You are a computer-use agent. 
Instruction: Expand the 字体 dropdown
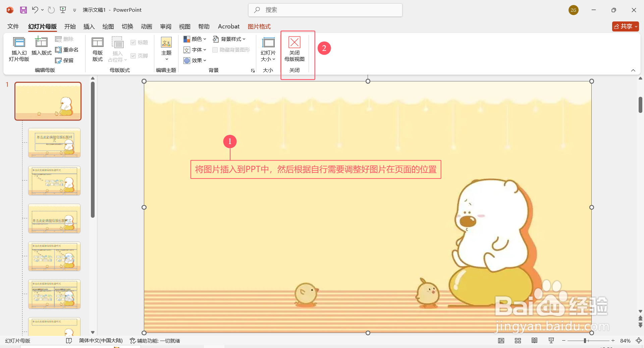click(x=195, y=50)
